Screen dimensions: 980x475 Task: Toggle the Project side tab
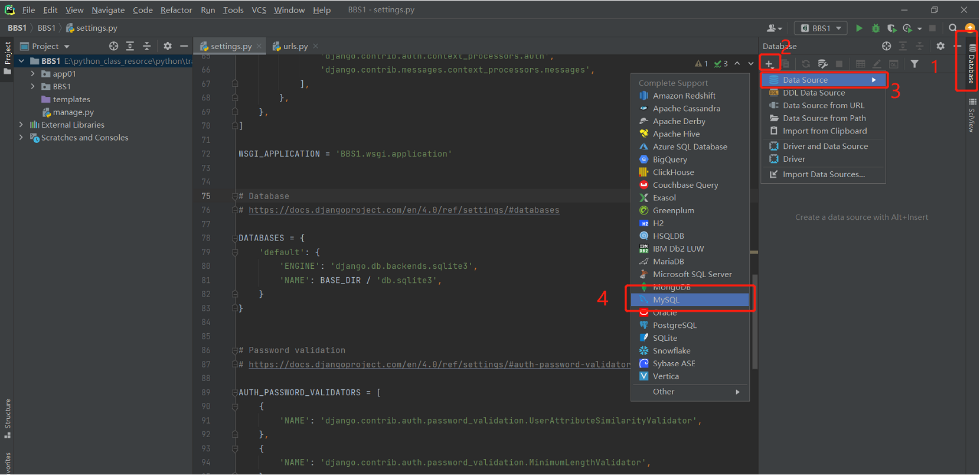tap(8, 58)
